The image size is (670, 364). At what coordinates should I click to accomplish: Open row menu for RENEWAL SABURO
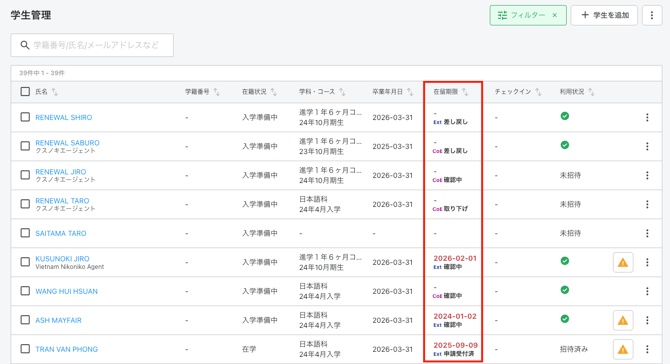pyautogui.click(x=647, y=146)
